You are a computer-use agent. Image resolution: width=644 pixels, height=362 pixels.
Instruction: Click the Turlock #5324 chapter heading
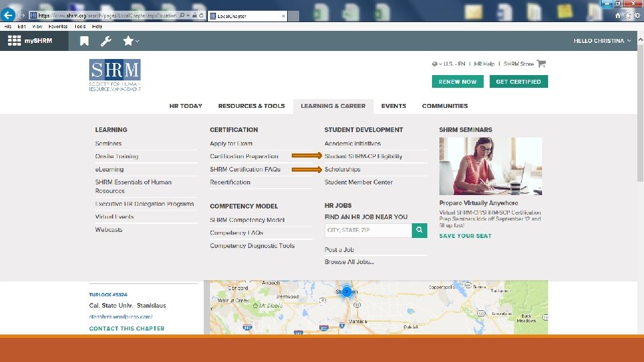point(108,295)
